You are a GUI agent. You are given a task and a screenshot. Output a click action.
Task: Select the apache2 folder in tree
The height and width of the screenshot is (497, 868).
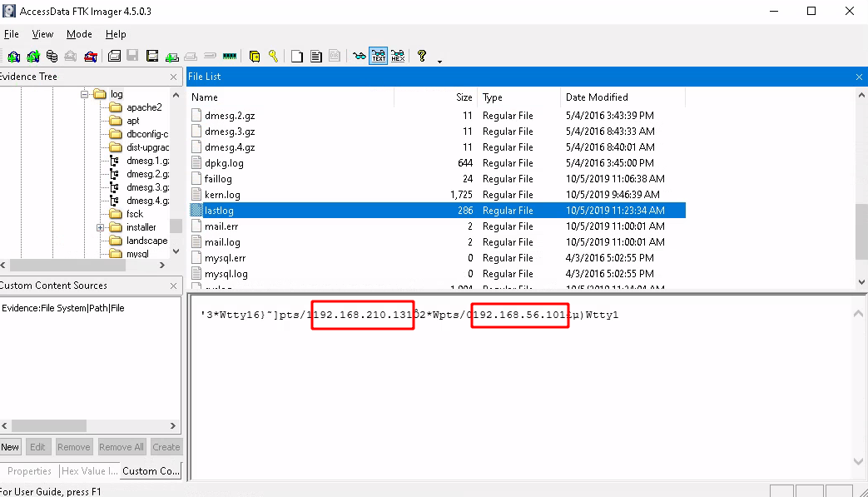[144, 107]
